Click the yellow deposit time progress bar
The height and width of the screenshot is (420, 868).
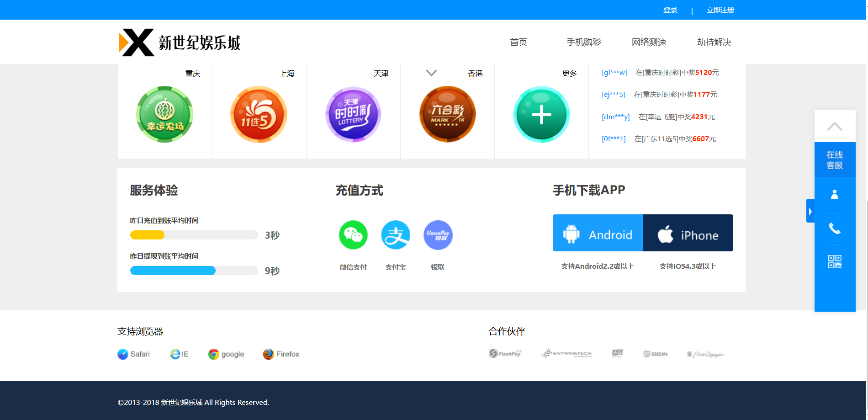pos(147,235)
